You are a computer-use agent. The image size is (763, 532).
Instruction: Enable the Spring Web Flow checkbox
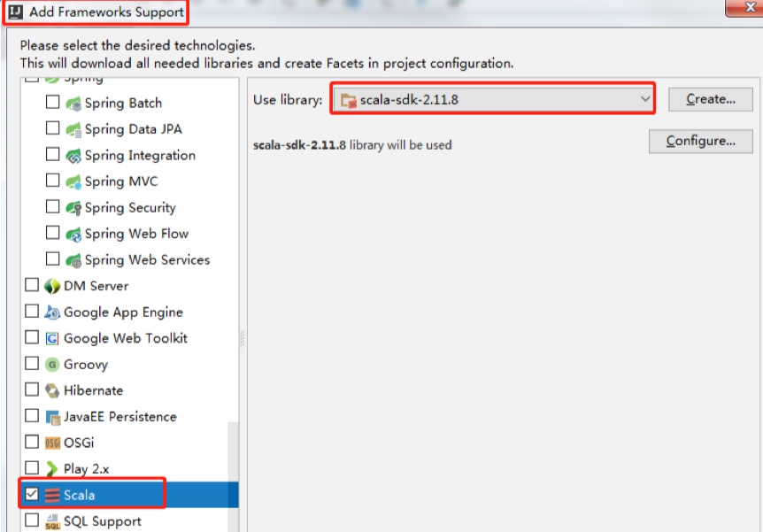pyautogui.click(x=52, y=233)
